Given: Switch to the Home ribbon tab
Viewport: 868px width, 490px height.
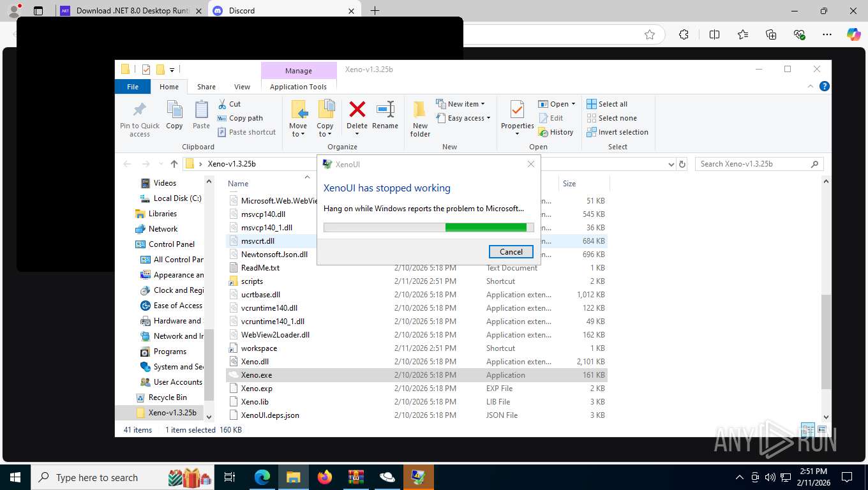Looking at the screenshot, I should [x=169, y=87].
